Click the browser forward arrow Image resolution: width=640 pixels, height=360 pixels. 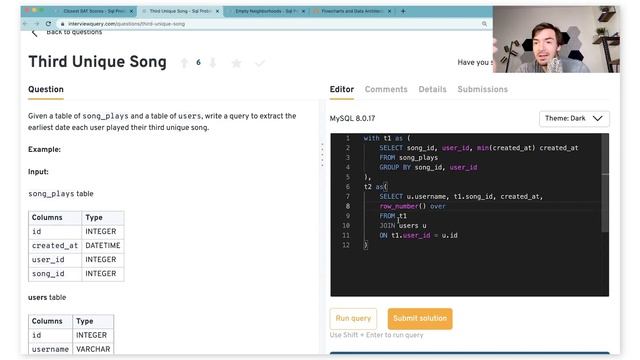(36, 24)
